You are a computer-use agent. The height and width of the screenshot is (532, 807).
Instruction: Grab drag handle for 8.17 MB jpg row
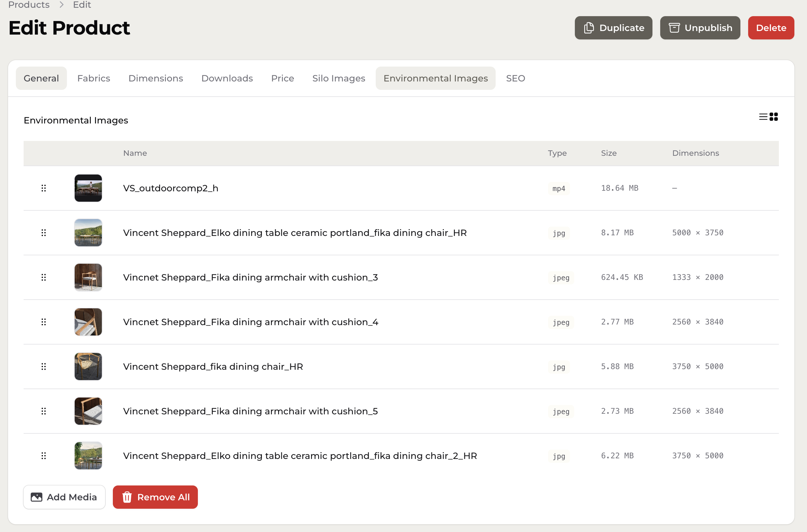43,233
